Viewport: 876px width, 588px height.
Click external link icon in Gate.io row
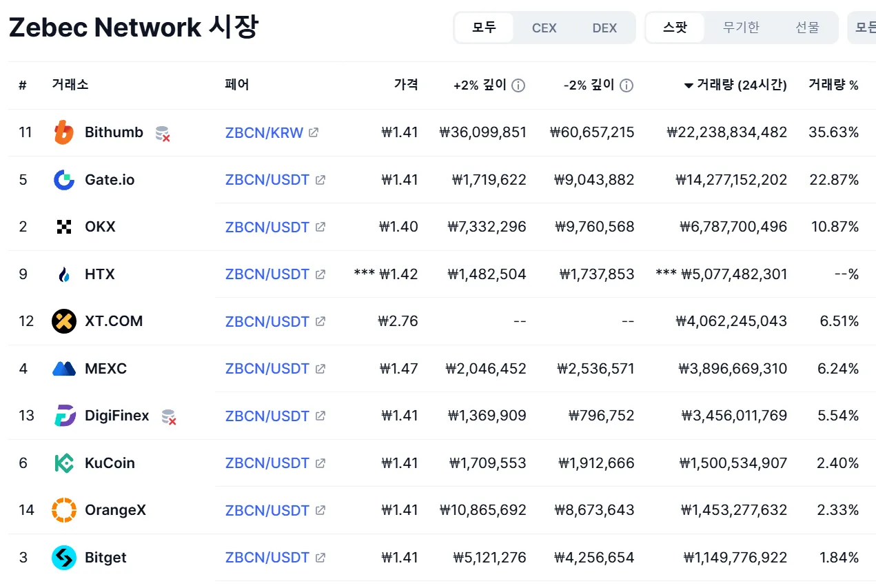click(320, 180)
